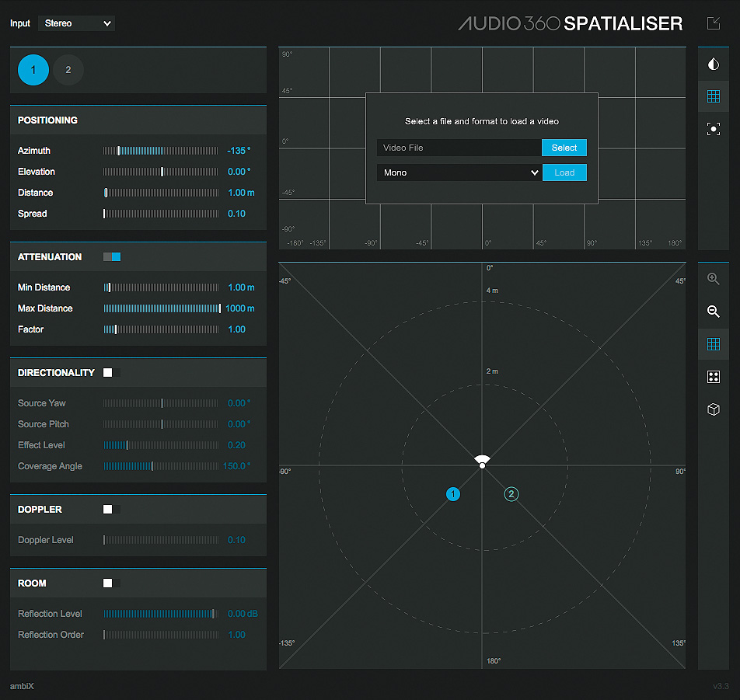Select channel 1 circle button
The image size is (740, 700).
33,70
